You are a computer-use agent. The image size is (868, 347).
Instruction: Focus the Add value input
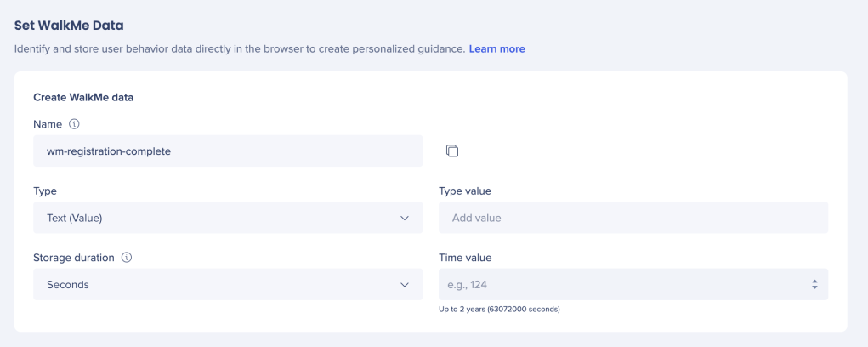click(x=633, y=219)
